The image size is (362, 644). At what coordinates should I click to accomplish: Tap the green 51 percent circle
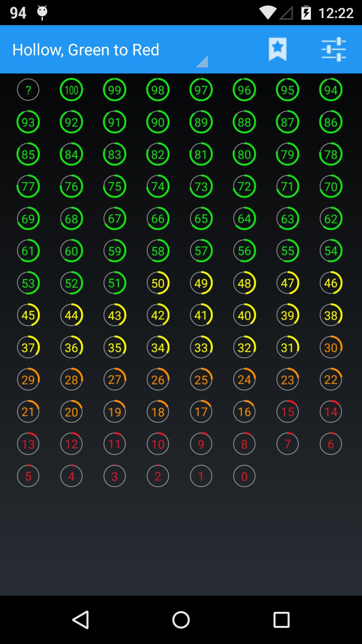coord(115,283)
